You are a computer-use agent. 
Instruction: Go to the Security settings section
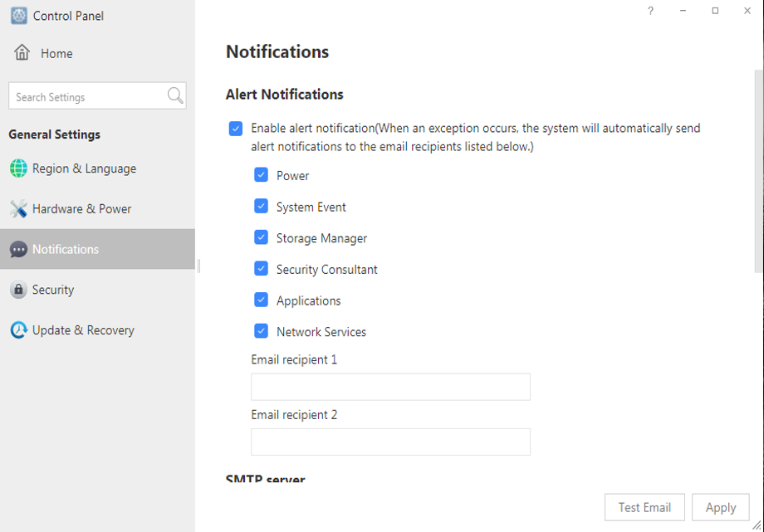(97, 290)
